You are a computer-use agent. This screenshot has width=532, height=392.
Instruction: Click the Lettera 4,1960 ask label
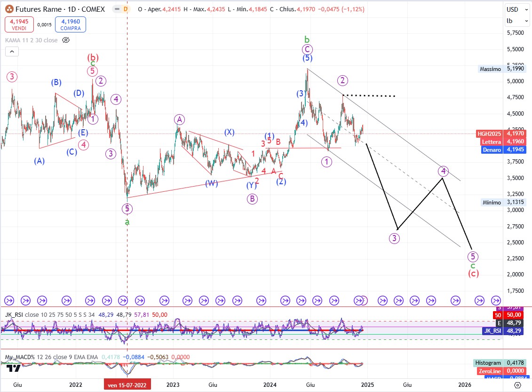click(504, 142)
